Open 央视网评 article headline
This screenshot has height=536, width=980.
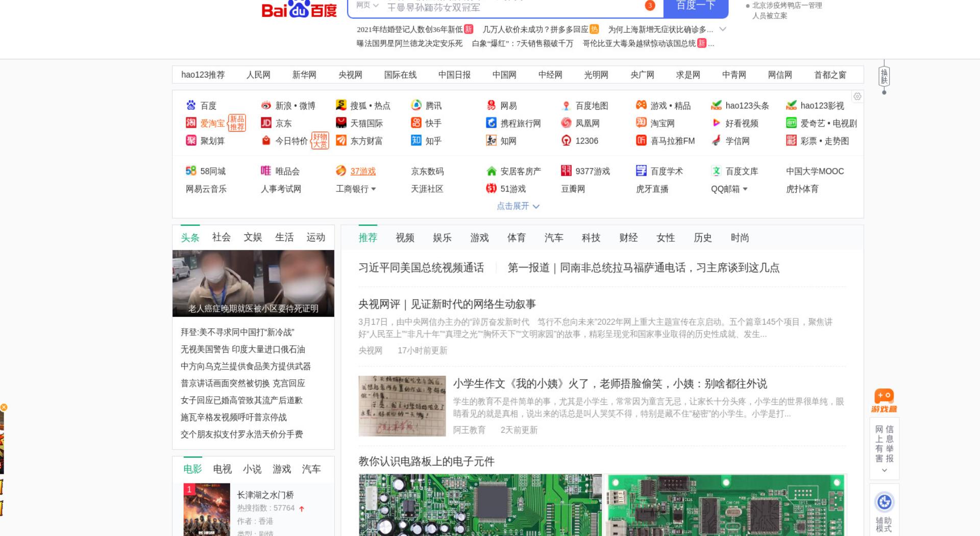(x=447, y=304)
